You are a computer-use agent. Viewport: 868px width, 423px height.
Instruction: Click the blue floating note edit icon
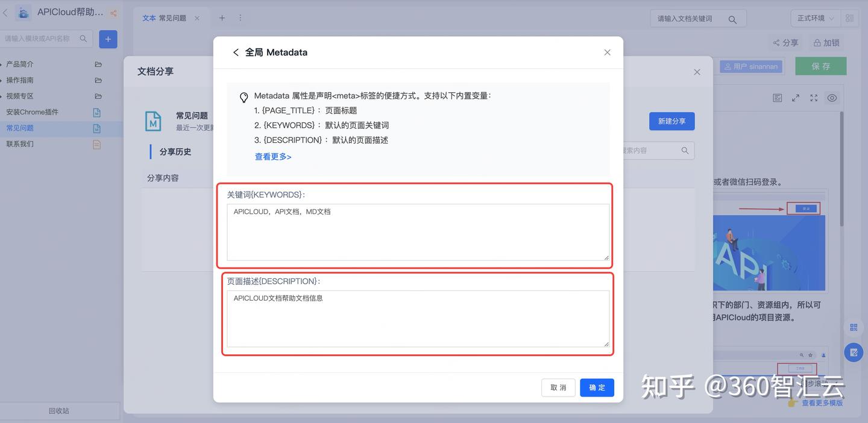pyautogui.click(x=854, y=352)
